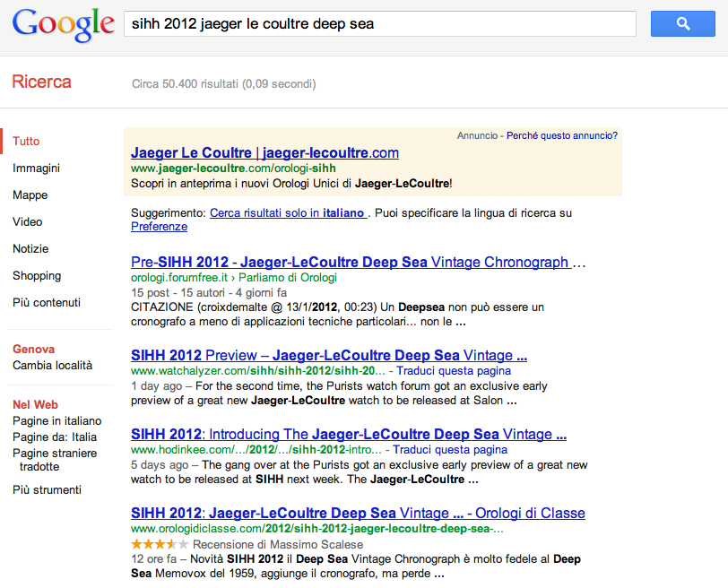Click the star rating of Orologi di Classe result
Screen dimensions: 728x588
coord(160,544)
